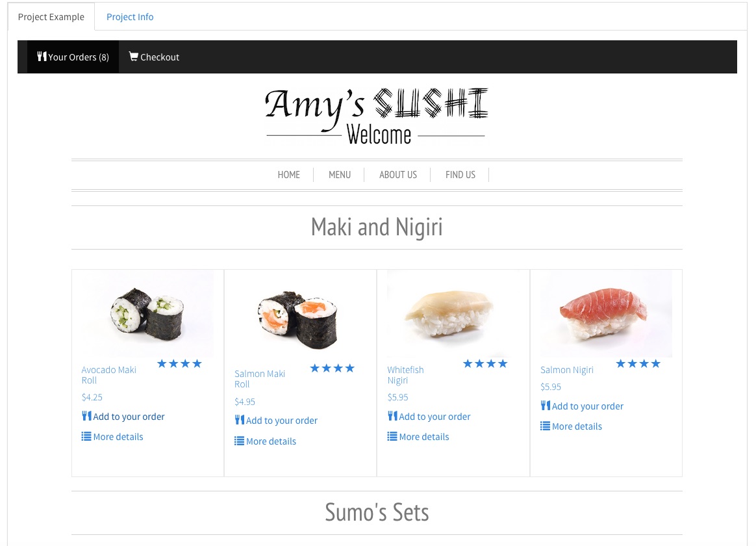
Task: Click cutlery icon for Whitefish Nigiri order
Action: pos(392,416)
